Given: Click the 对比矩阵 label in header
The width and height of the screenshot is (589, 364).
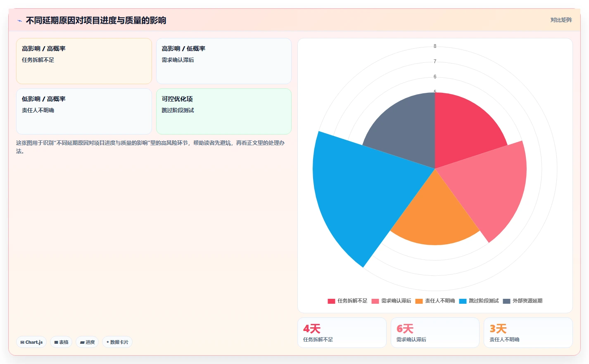Looking at the screenshot, I should 561,20.
